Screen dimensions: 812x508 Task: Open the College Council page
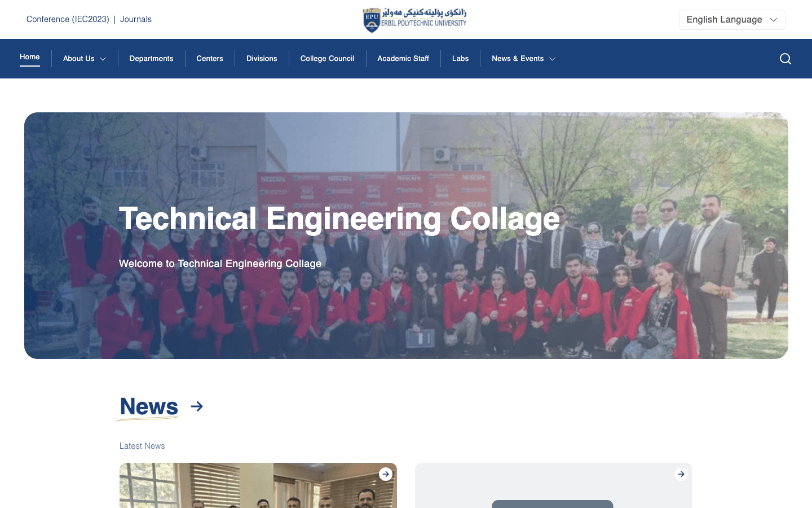[x=327, y=59]
